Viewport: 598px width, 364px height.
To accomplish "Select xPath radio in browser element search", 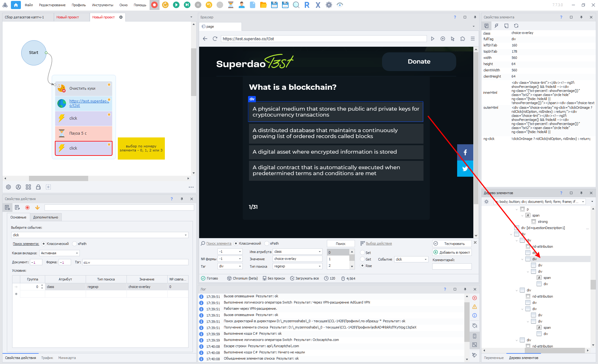I will pyautogui.click(x=266, y=243).
